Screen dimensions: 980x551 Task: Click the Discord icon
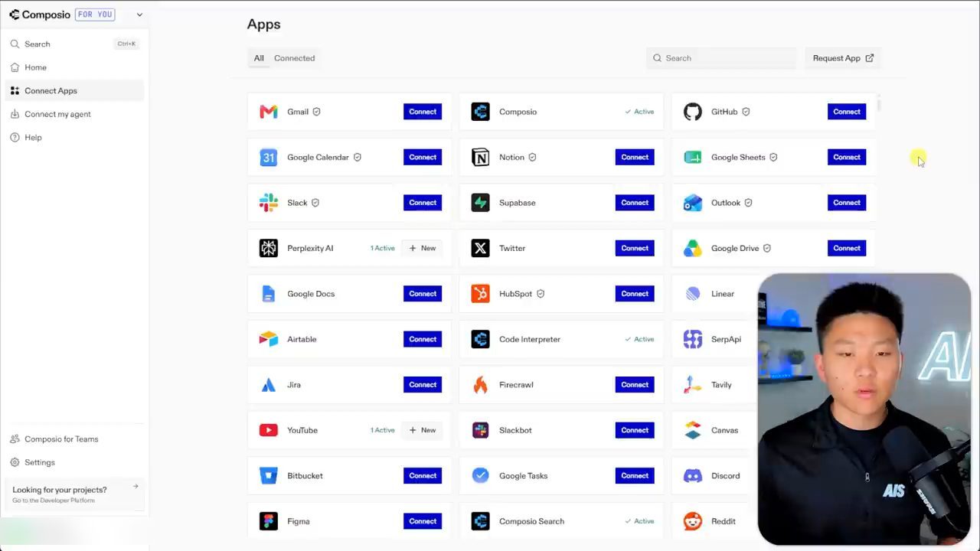(692, 476)
